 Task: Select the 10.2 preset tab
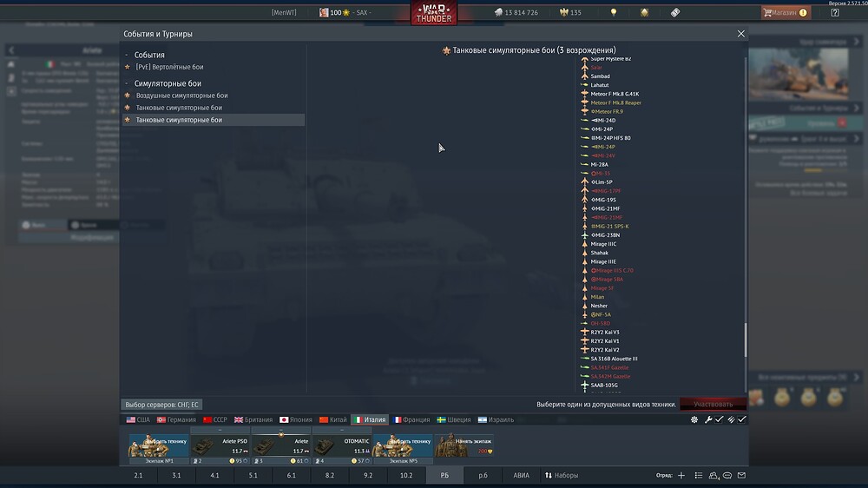click(x=406, y=475)
